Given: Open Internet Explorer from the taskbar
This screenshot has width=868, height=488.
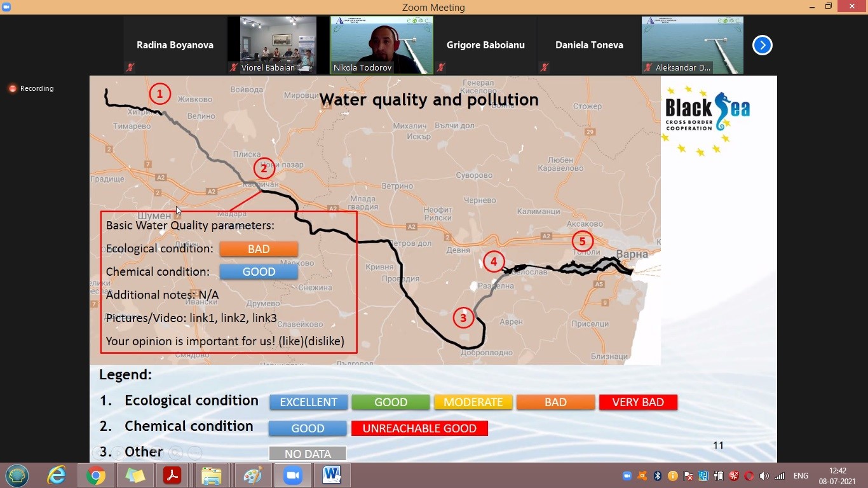Looking at the screenshot, I should (57, 475).
